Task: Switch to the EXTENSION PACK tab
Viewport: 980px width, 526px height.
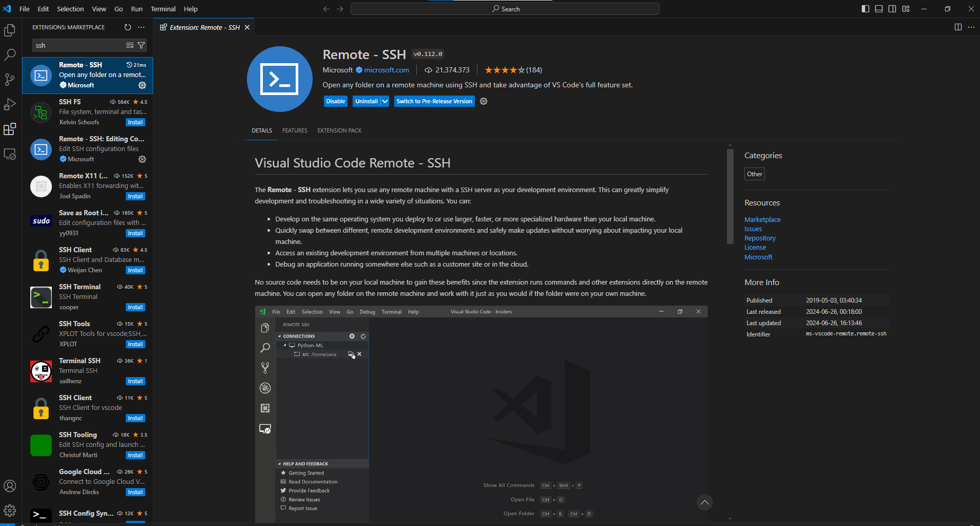Action: pos(339,130)
